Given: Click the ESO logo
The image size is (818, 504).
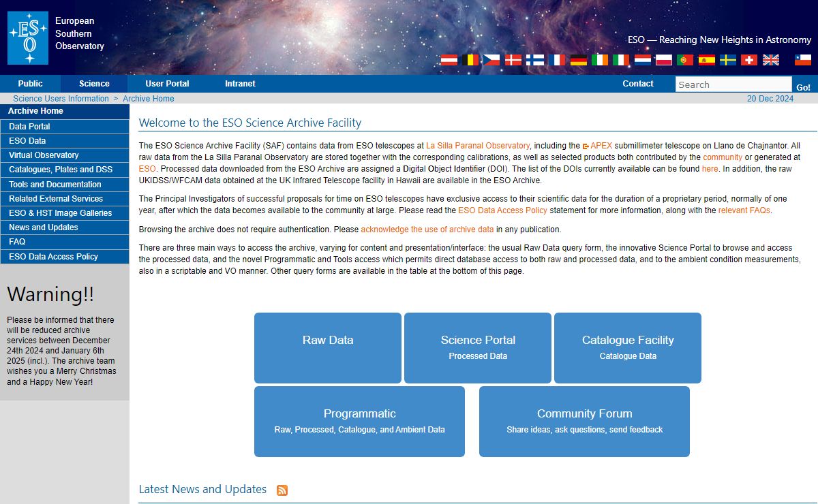Looking at the screenshot, I should [28, 37].
